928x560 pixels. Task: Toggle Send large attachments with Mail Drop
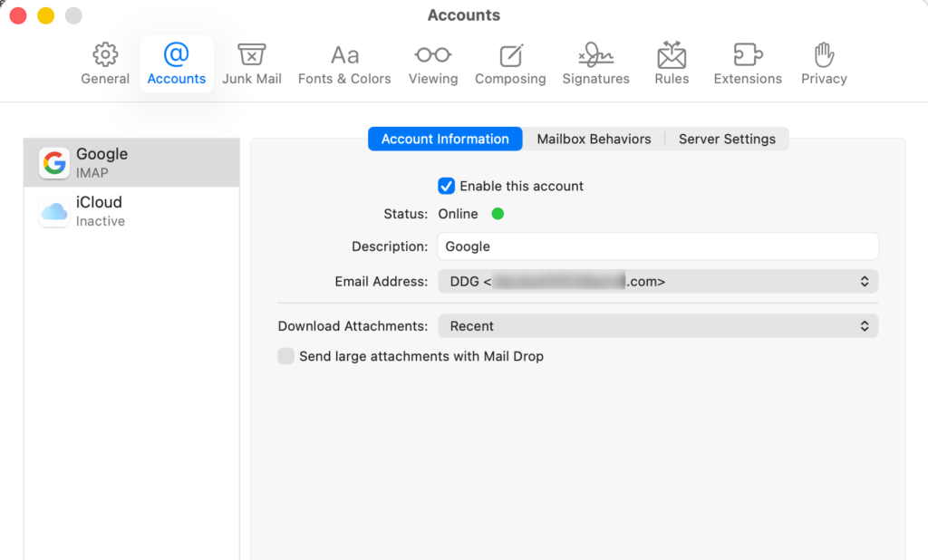(x=286, y=356)
